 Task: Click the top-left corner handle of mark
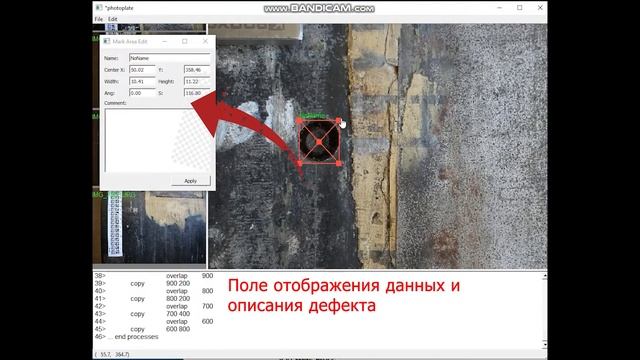click(x=299, y=120)
